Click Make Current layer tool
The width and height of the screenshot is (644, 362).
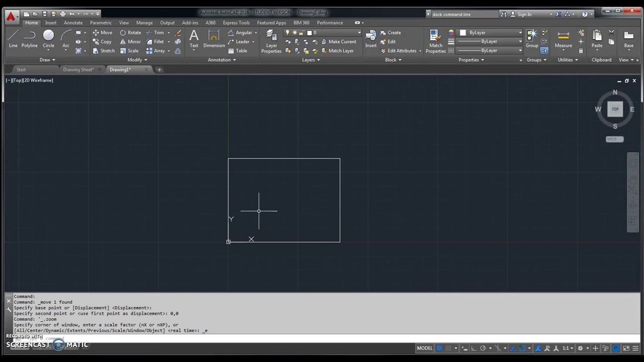[x=338, y=42]
